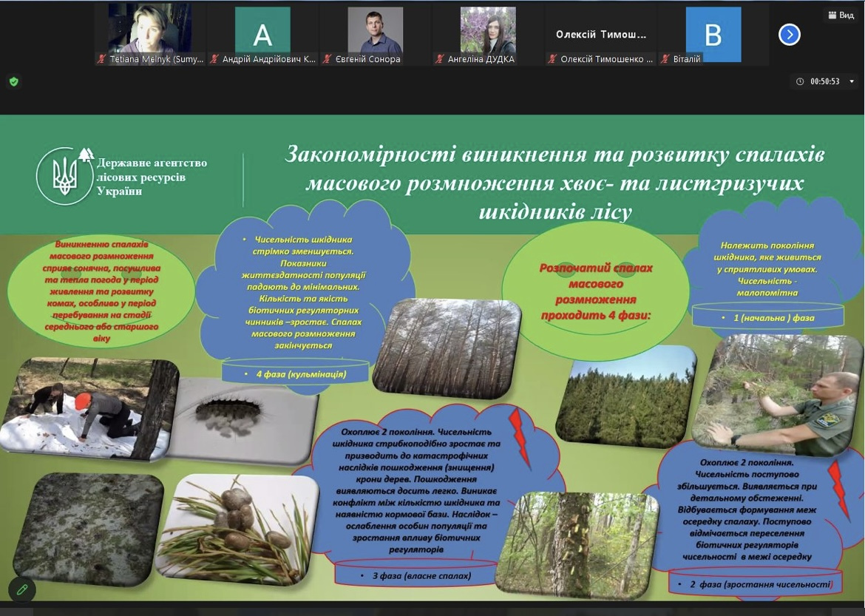Select Олексій Тимошенко's participant tile
Image resolution: width=865 pixels, height=616 pixels.
click(x=601, y=34)
